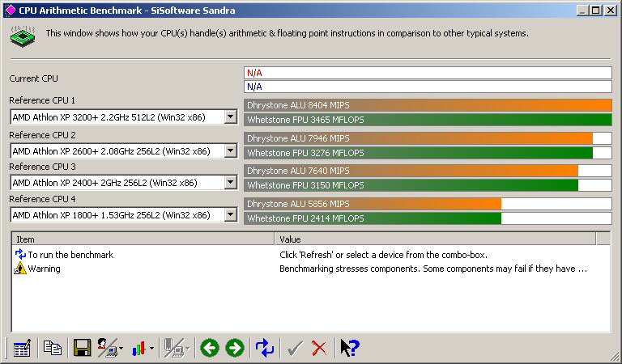Click the Whetstone FPU 3276 MFLOPS bar

[x=428, y=153]
